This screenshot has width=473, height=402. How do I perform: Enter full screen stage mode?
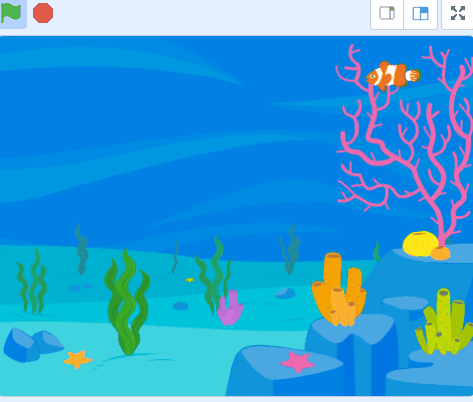(458, 14)
